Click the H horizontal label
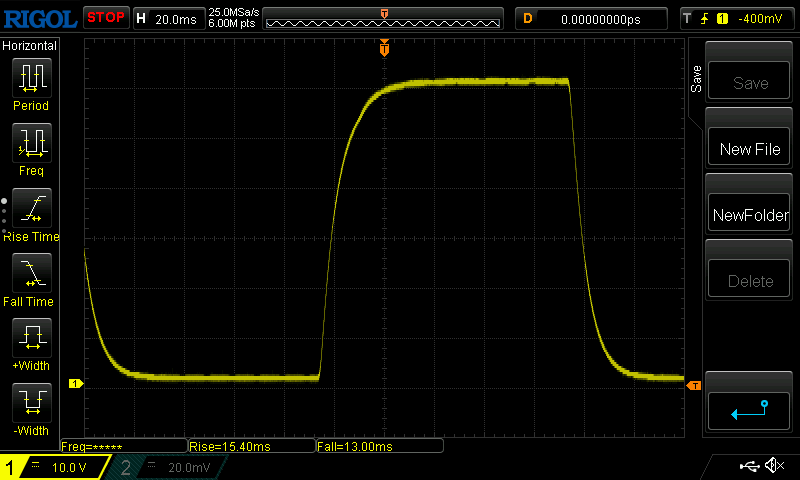Viewport: 800px width, 480px height. pos(141,19)
